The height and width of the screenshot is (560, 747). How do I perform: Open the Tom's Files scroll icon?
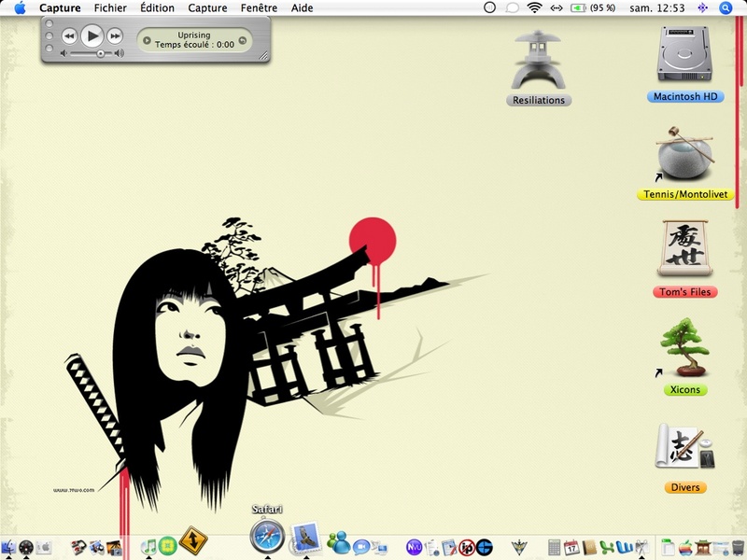coord(684,247)
